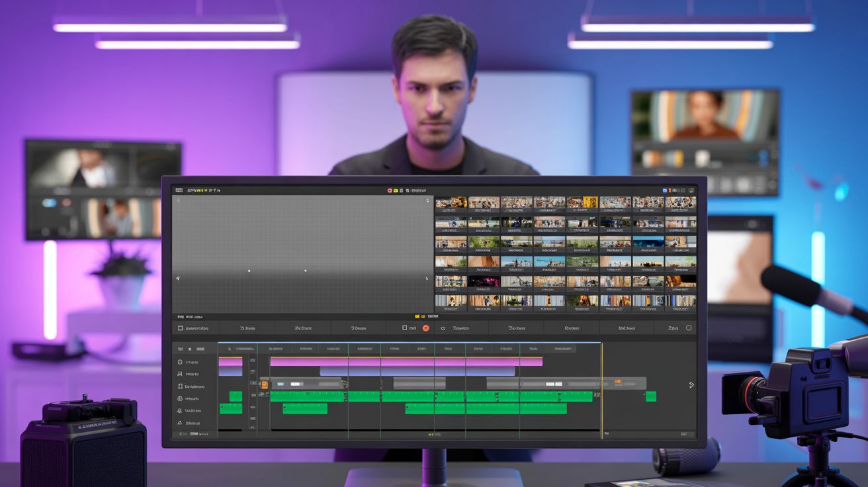Tick the checkbox at the toolbar's left end
The image size is (868, 487).
[180, 328]
